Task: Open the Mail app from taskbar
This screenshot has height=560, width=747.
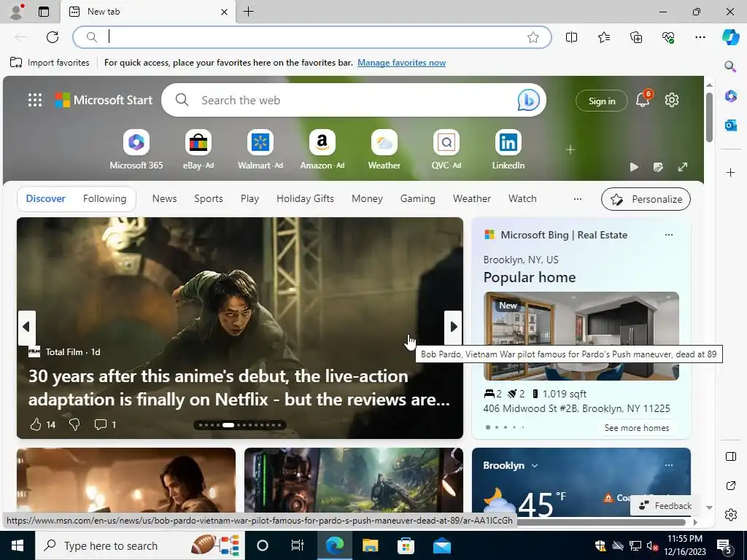Action: tap(441, 545)
